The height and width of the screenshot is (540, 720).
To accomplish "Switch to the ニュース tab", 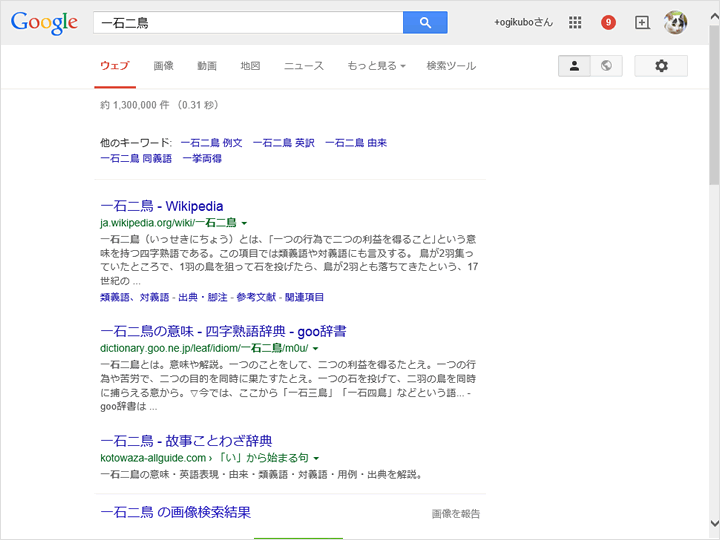I will (x=304, y=66).
